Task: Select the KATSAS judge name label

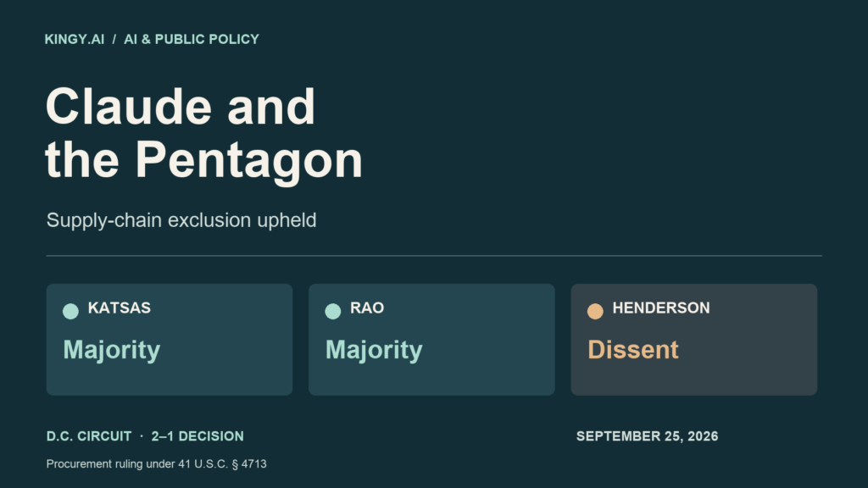Action: pos(119,308)
